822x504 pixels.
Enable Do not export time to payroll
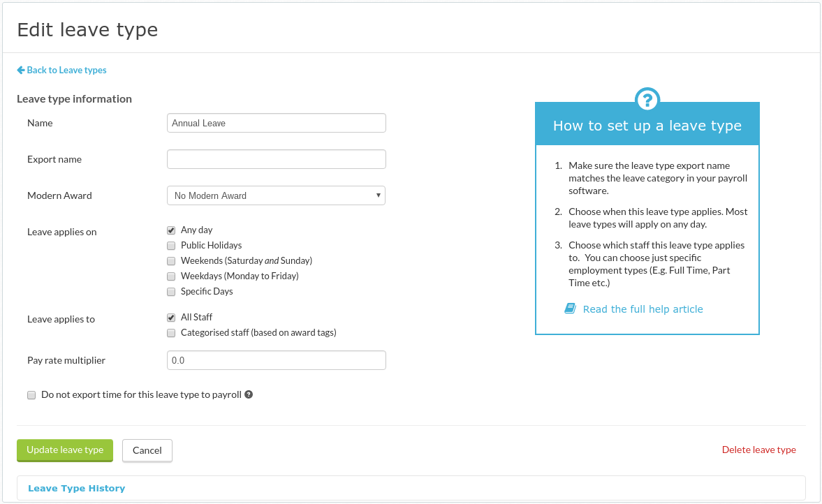[31, 394]
